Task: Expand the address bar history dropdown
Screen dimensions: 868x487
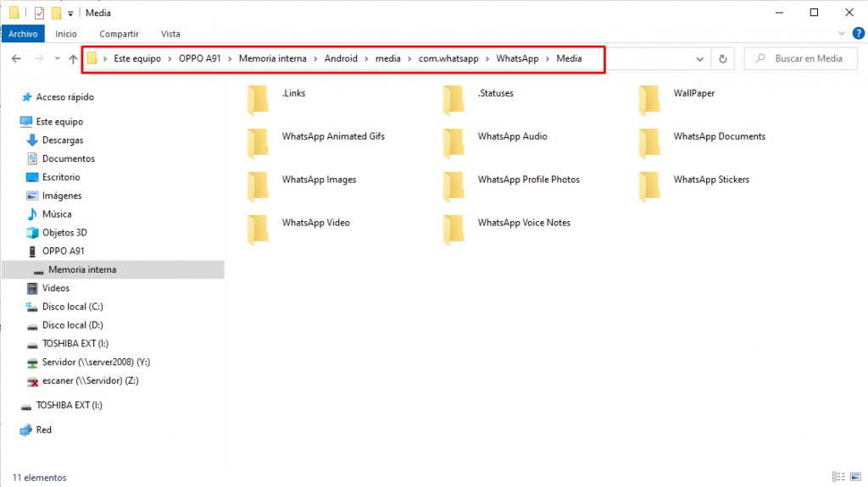Action: (x=700, y=58)
